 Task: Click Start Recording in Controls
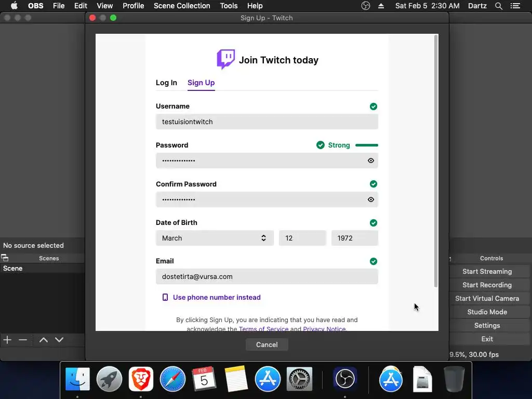click(x=487, y=285)
